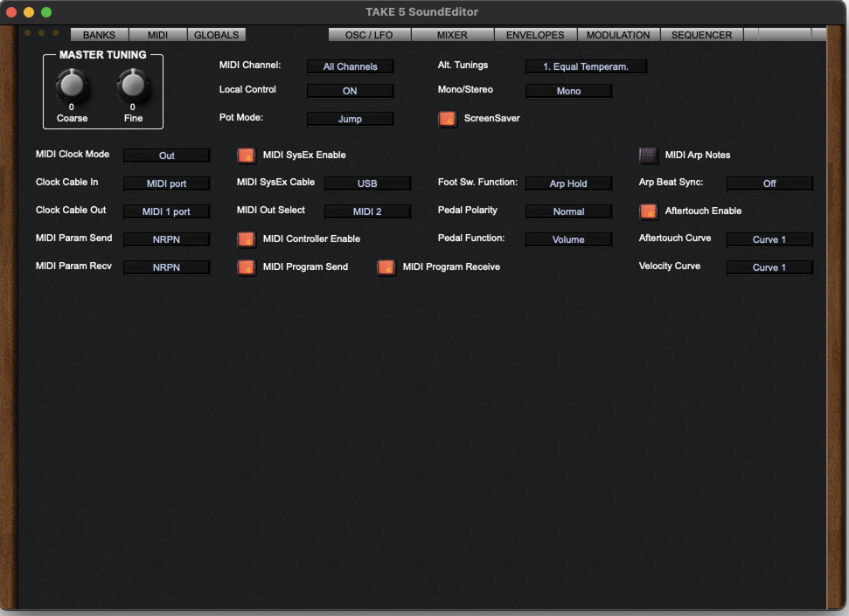The image size is (849, 616).
Task: Click the Fine master tuning knob
Action: [133, 86]
